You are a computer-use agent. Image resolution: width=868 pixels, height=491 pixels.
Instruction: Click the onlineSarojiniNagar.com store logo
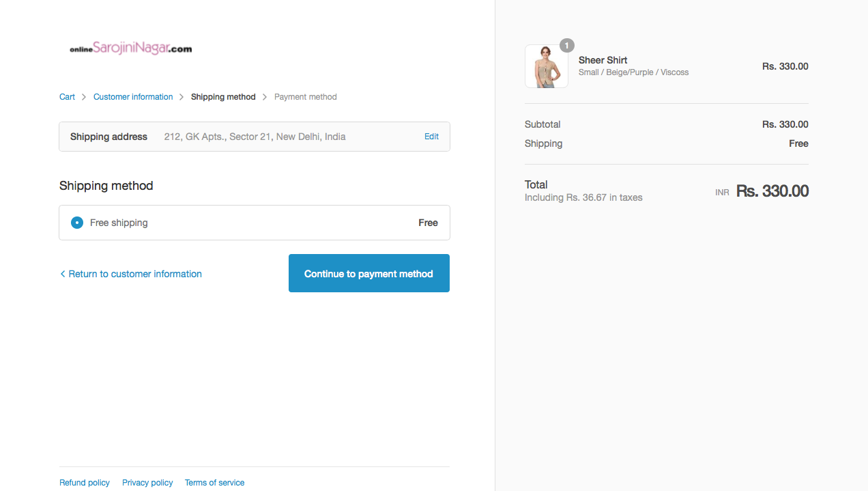click(x=130, y=48)
